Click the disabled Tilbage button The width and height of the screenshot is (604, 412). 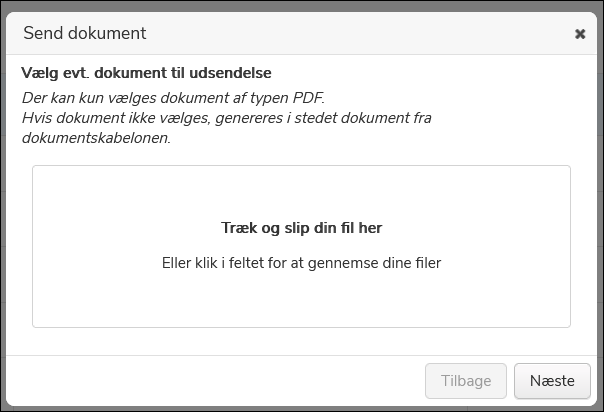coord(466,381)
